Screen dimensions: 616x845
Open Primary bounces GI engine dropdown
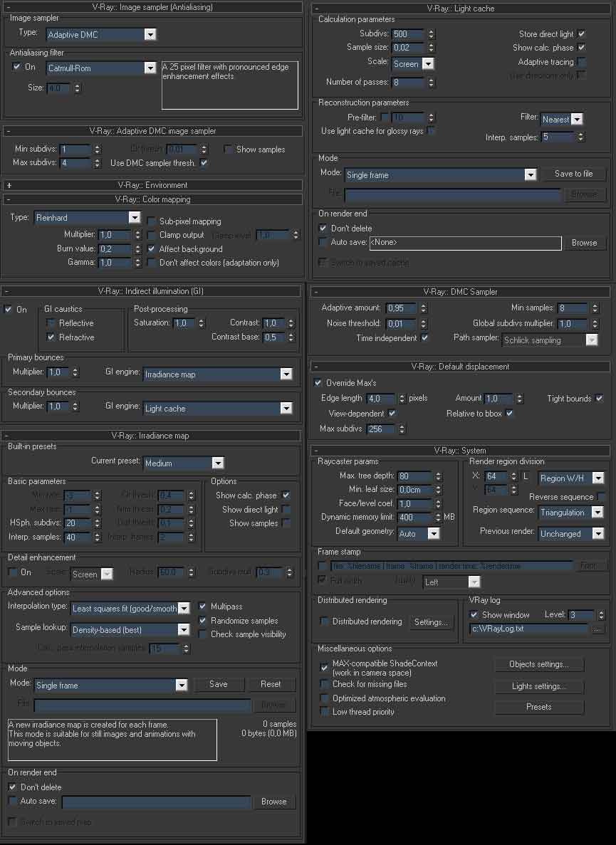click(x=218, y=374)
